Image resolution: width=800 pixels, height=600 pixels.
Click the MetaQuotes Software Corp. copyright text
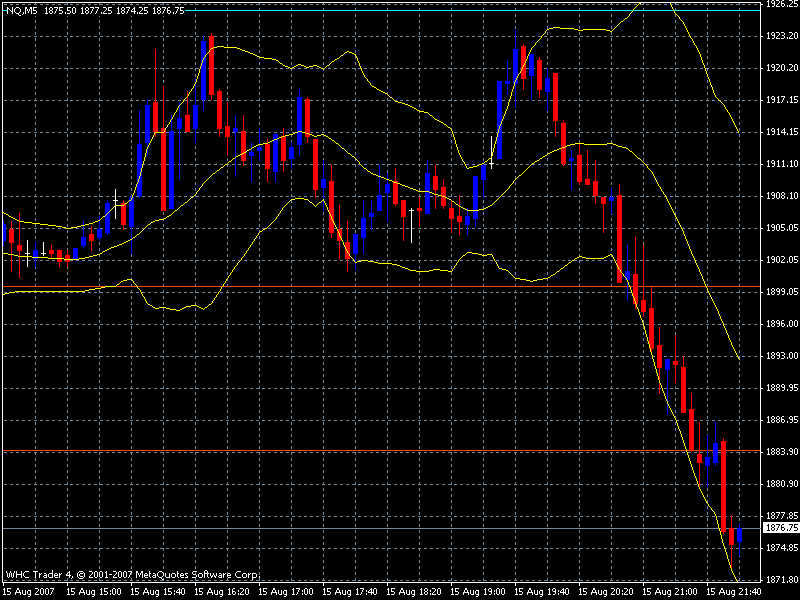(132, 575)
